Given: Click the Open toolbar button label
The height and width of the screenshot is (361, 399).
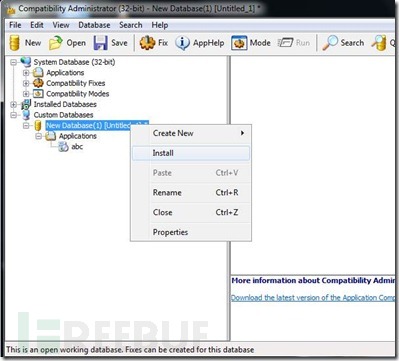Looking at the screenshot, I should (x=76, y=43).
